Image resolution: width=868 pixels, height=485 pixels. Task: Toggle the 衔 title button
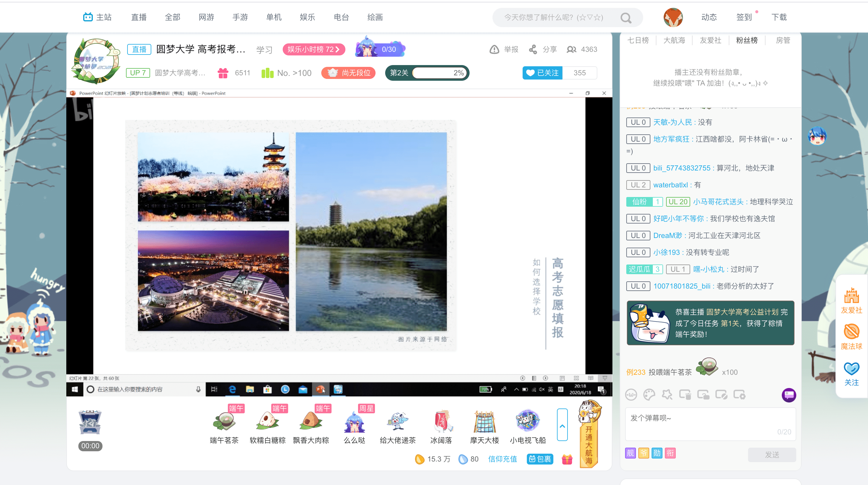point(670,453)
